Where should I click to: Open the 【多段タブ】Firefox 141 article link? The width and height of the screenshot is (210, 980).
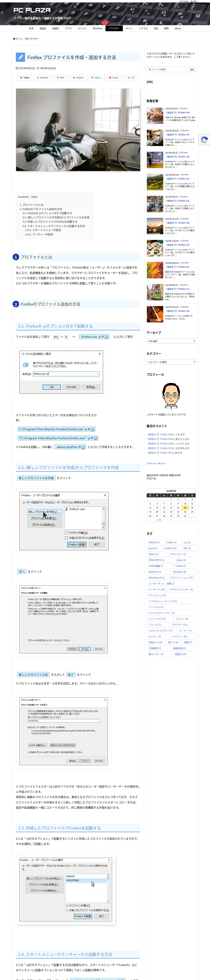[177, 135]
